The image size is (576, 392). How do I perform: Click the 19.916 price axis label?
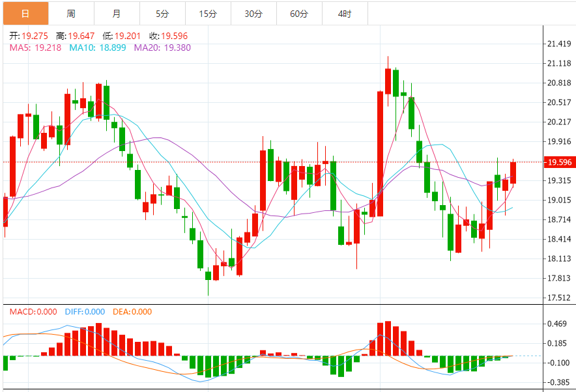pyautogui.click(x=559, y=141)
